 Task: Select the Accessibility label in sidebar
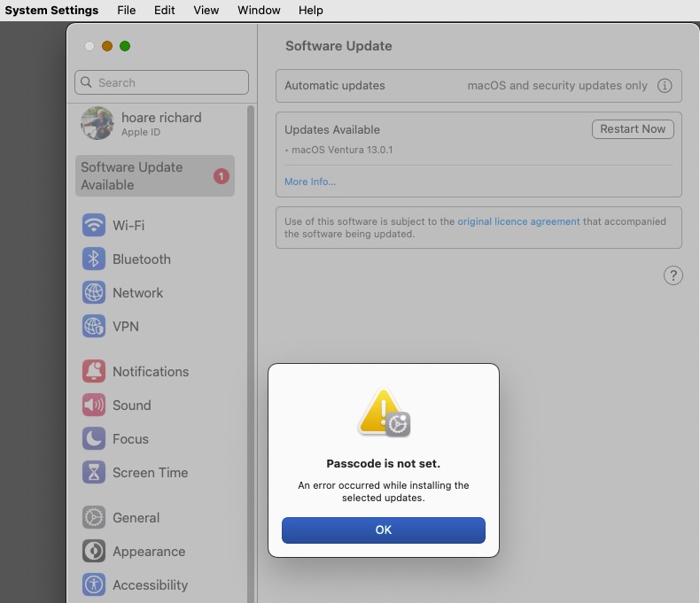tap(150, 584)
